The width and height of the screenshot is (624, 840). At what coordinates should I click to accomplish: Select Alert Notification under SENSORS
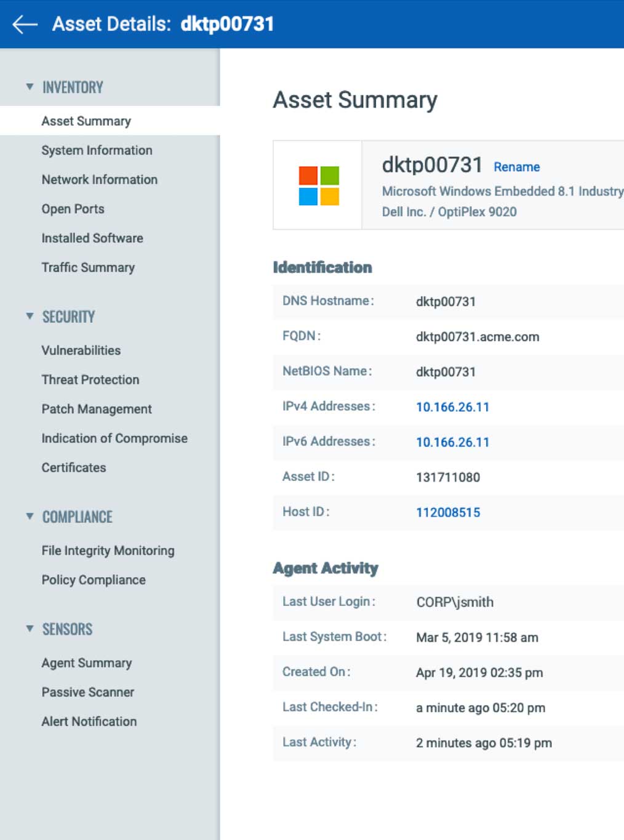89,721
